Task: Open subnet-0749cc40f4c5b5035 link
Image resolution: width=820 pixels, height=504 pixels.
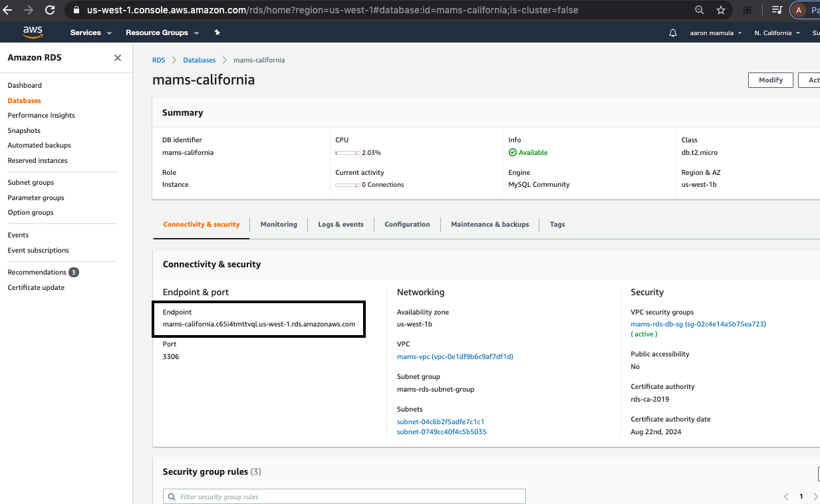Action: (x=442, y=432)
